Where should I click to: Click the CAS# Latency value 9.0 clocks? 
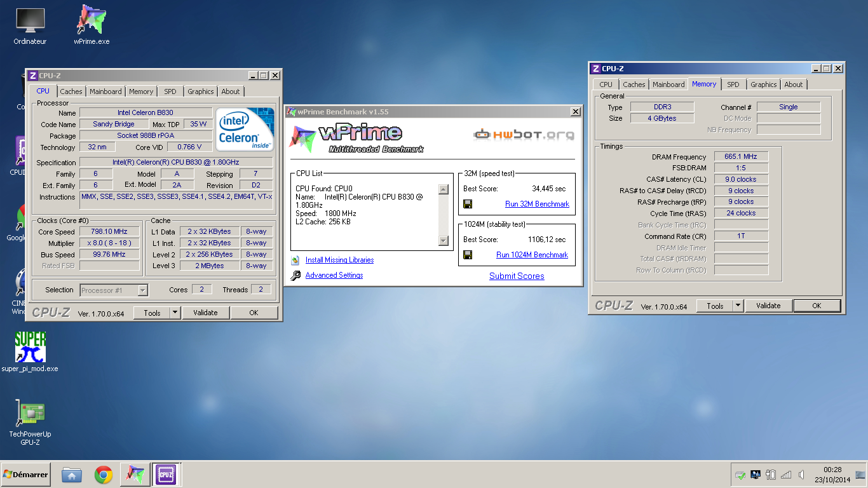741,179
